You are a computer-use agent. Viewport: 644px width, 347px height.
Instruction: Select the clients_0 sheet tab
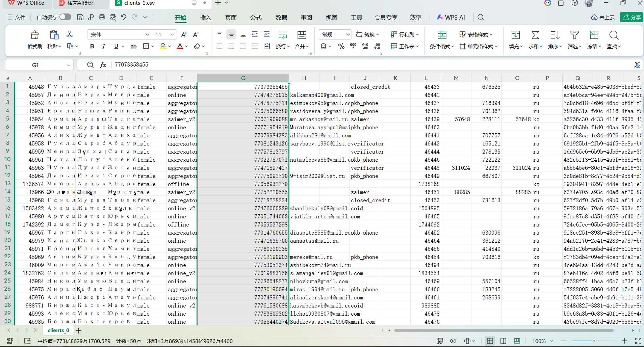tap(58, 330)
